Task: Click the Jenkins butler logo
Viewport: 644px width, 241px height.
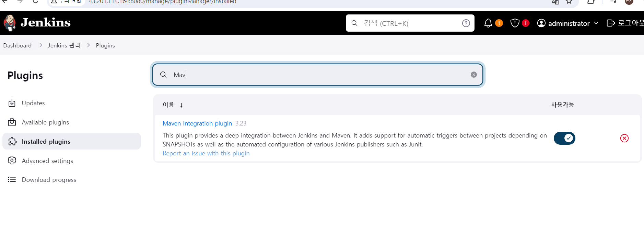Action: 10,23
